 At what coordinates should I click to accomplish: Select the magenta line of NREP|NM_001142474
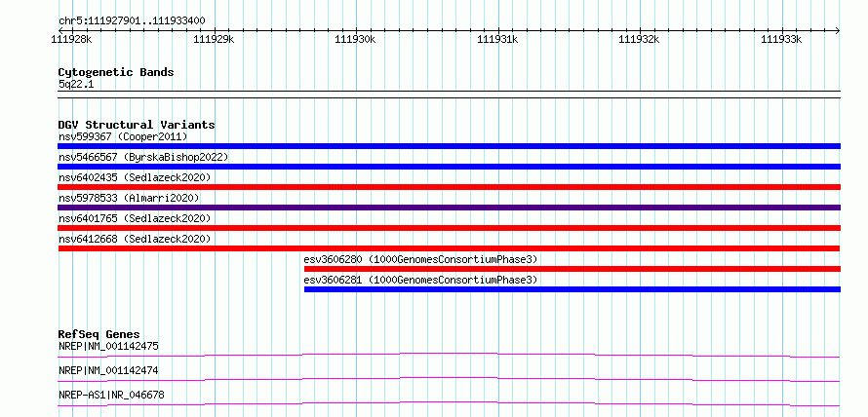point(449,379)
